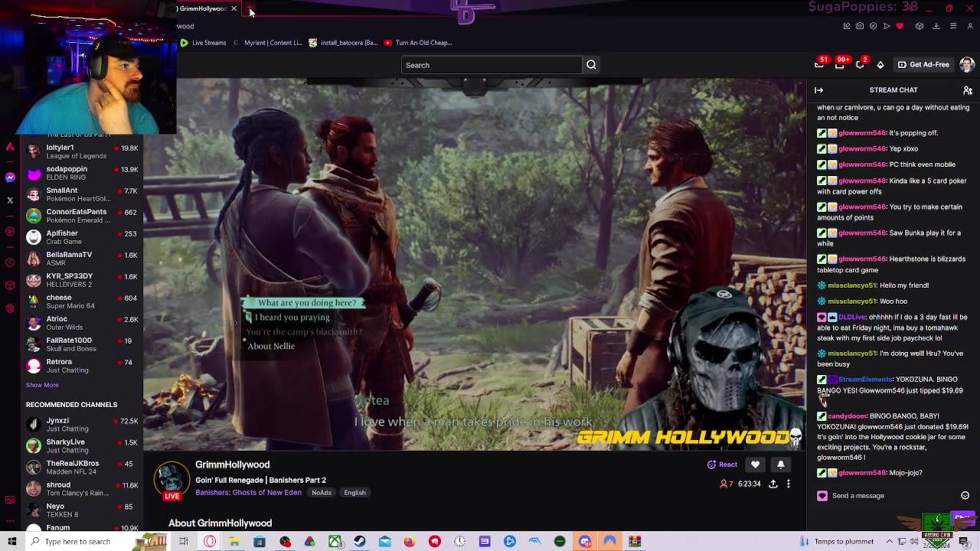This screenshot has width=980, height=551.
Task: Open the stream more options menu
Action: (x=788, y=484)
